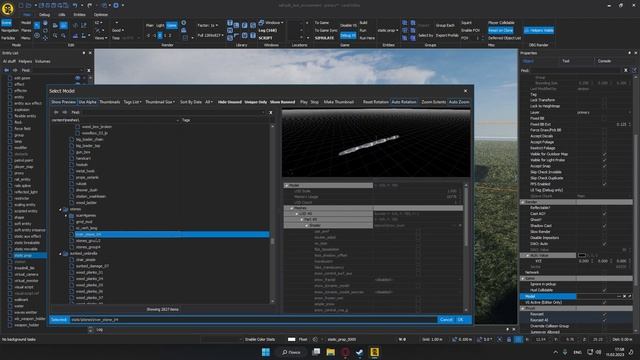Open the Optimize ribbon tab
Screen dimensions: 640x360
tap(100, 15)
